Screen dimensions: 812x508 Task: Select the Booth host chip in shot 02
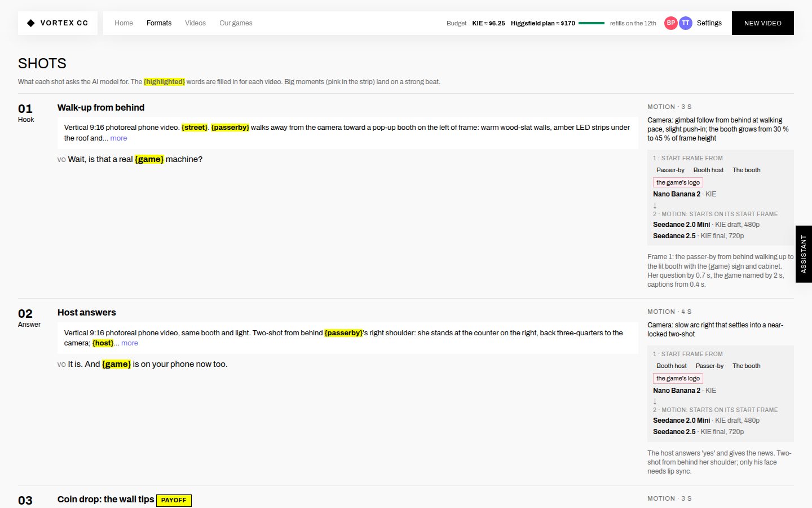tap(671, 366)
